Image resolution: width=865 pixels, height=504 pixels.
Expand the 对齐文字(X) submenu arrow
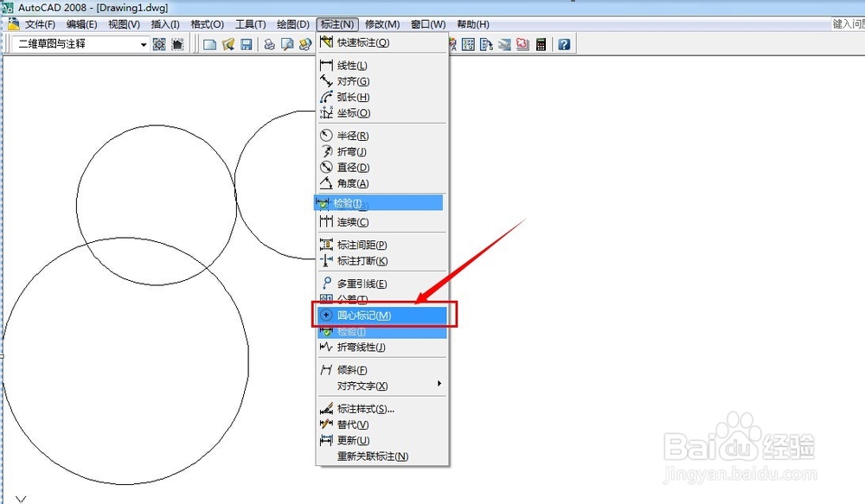click(x=439, y=383)
